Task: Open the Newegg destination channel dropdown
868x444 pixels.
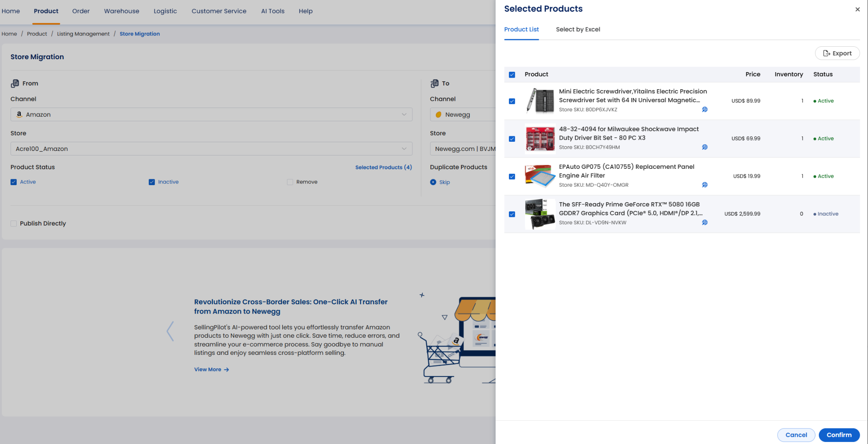Action: click(463, 114)
